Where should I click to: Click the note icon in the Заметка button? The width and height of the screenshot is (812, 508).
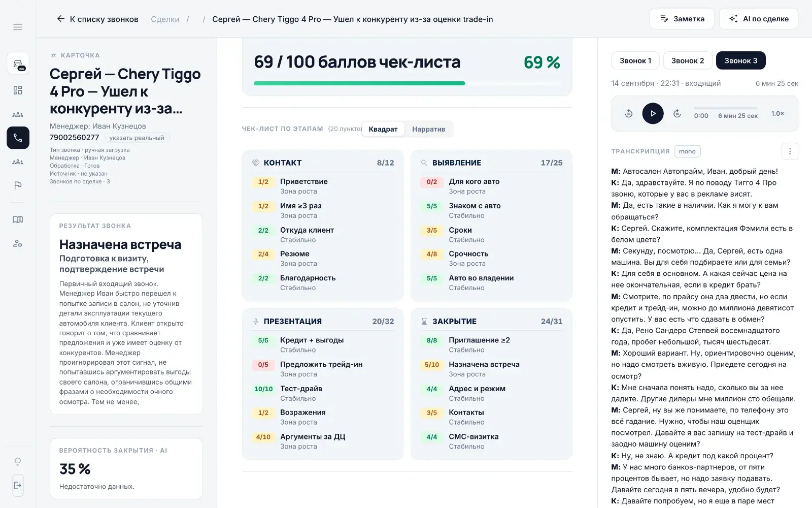[664, 19]
